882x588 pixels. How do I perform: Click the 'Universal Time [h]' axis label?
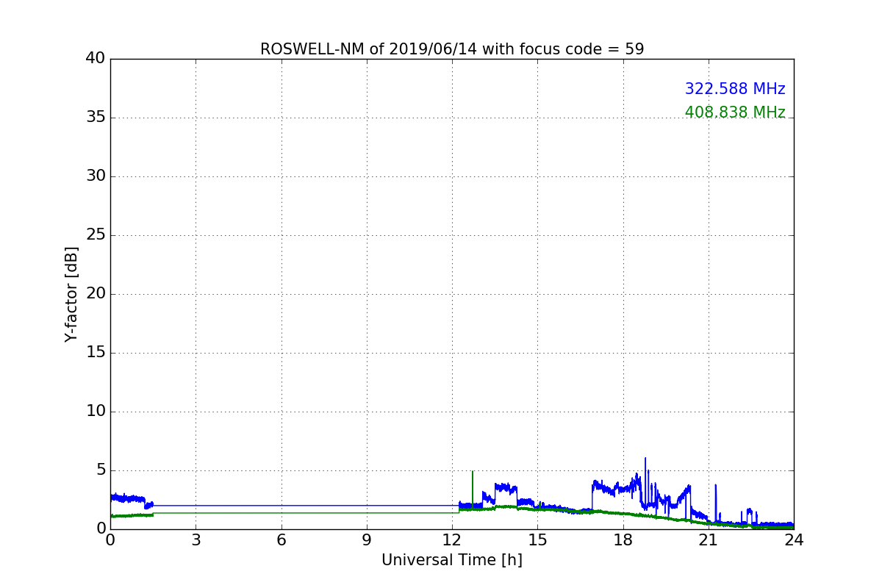point(452,560)
